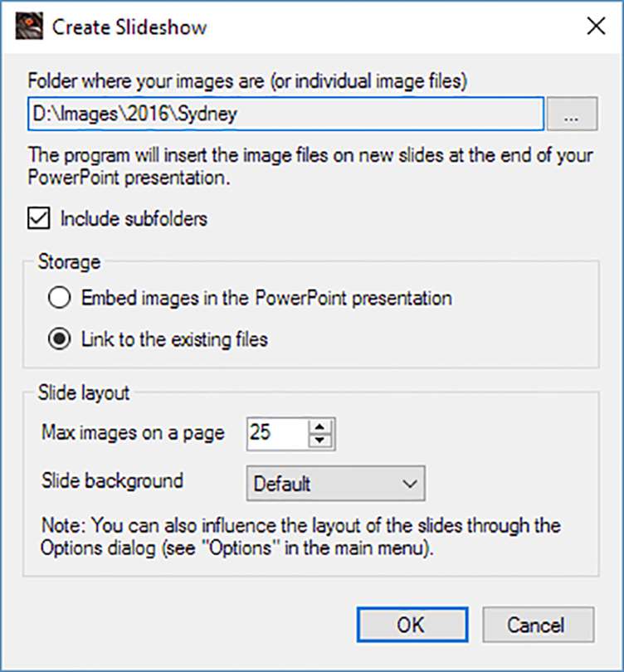
Task: Click the Include subfolders label text
Action: (134, 219)
